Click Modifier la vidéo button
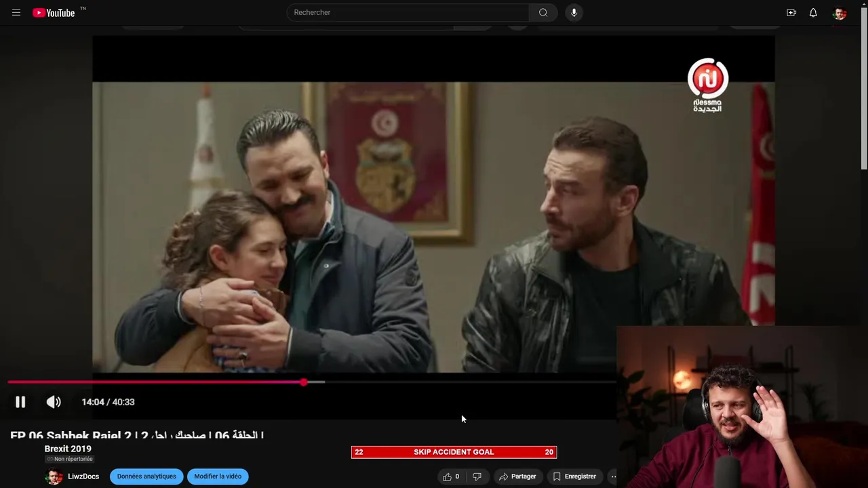 pyautogui.click(x=218, y=476)
